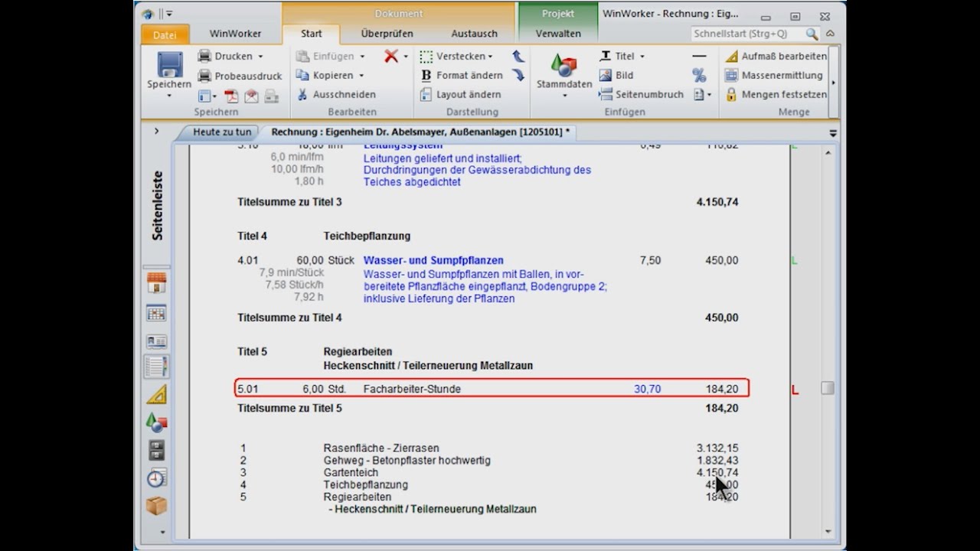Expand more sidebar icons with the bottom arrow
The height and width of the screenshot is (551, 980).
click(x=162, y=532)
